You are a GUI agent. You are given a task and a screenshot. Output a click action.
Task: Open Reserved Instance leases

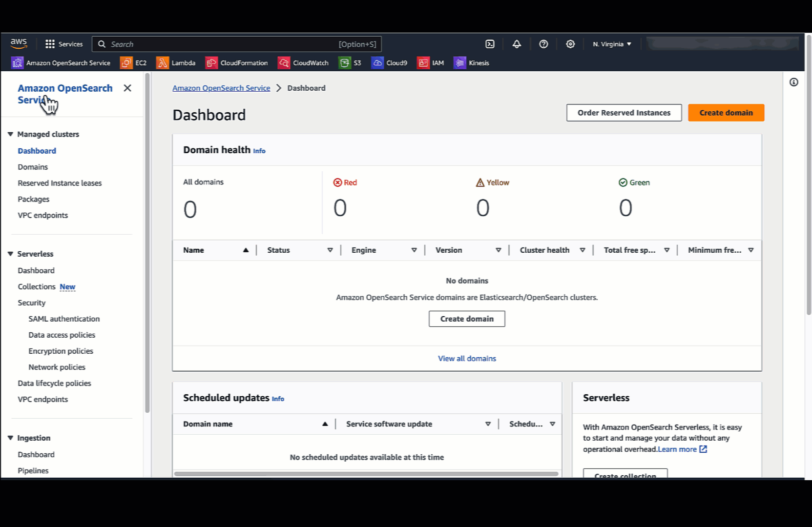coord(60,183)
